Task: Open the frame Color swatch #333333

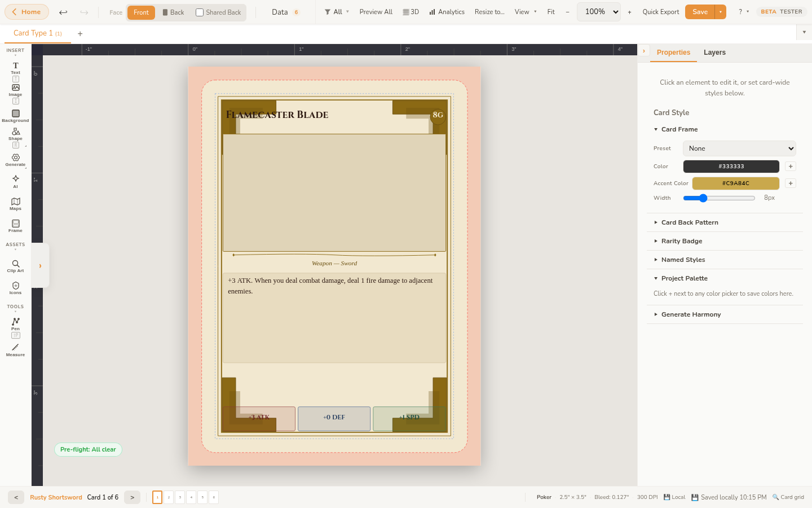Action: 731,167
